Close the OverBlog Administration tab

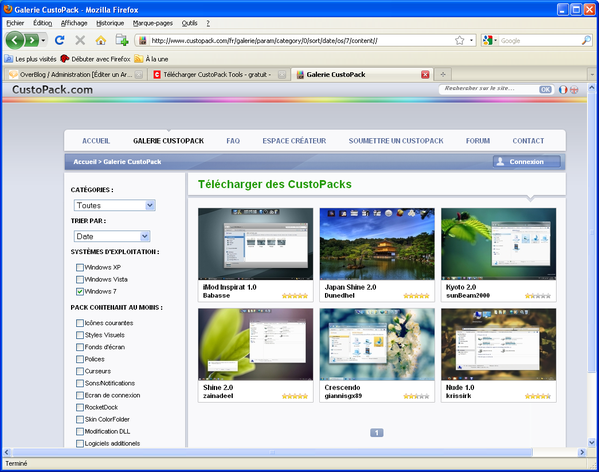pos(139,74)
